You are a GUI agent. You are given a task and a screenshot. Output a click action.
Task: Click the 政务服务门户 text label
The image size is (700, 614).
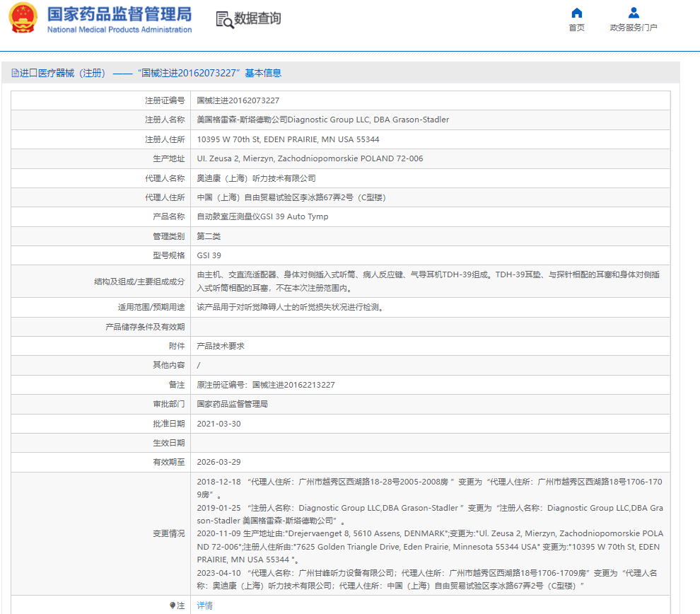tap(634, 28)
